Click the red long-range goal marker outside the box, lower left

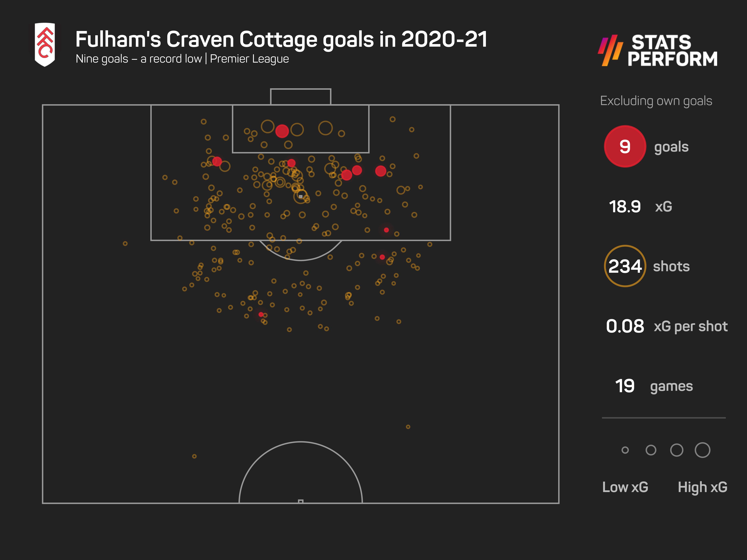coord(261,315)
